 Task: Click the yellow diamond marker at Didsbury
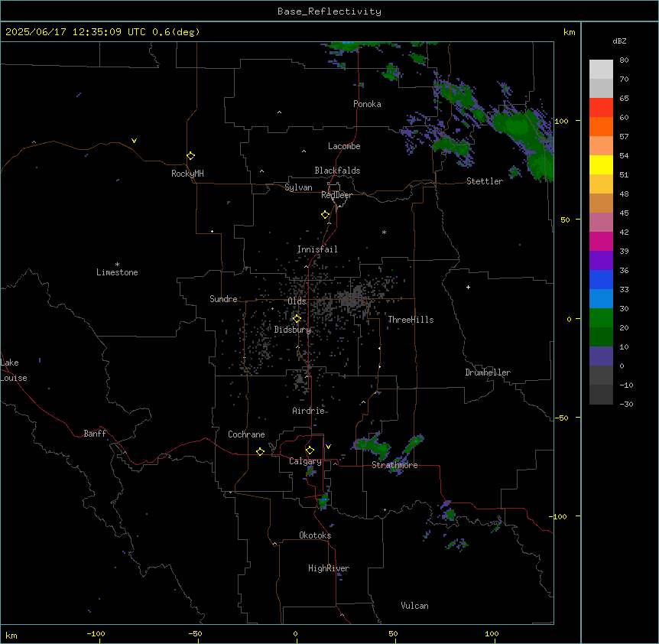coord(297,319)
